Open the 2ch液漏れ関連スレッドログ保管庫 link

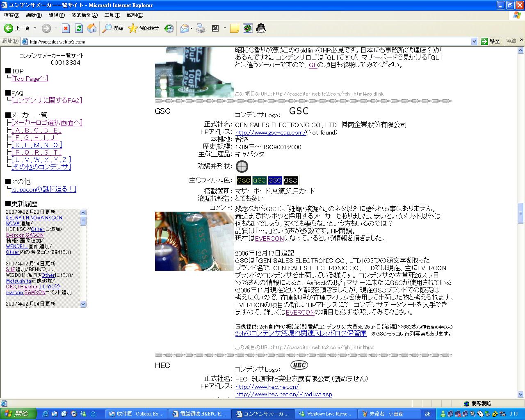click(301, 333)
